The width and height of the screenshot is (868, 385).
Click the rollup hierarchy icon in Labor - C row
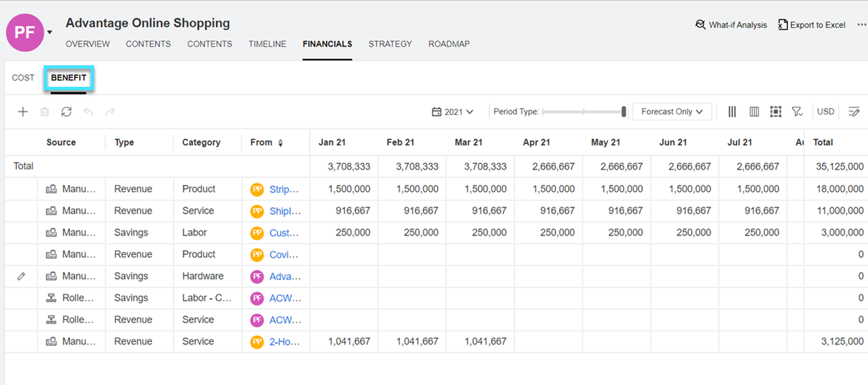pos(51,297)
